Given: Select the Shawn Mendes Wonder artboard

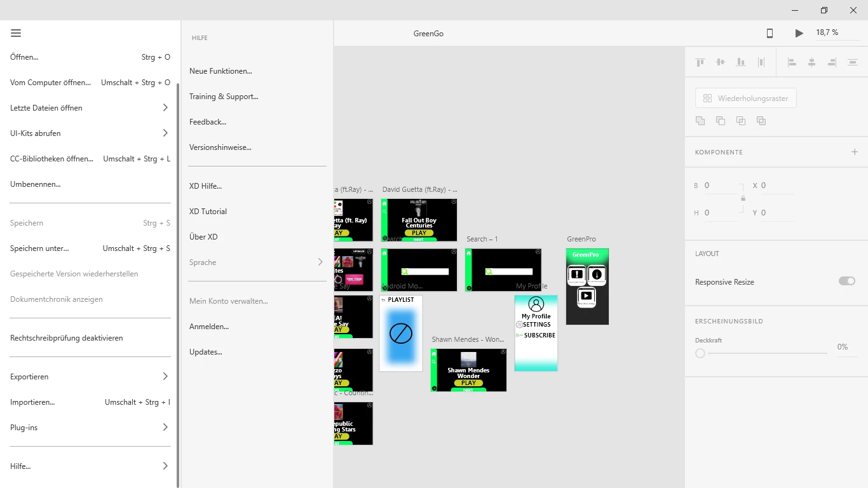Looking at the screenshot, I should point(468,370).
